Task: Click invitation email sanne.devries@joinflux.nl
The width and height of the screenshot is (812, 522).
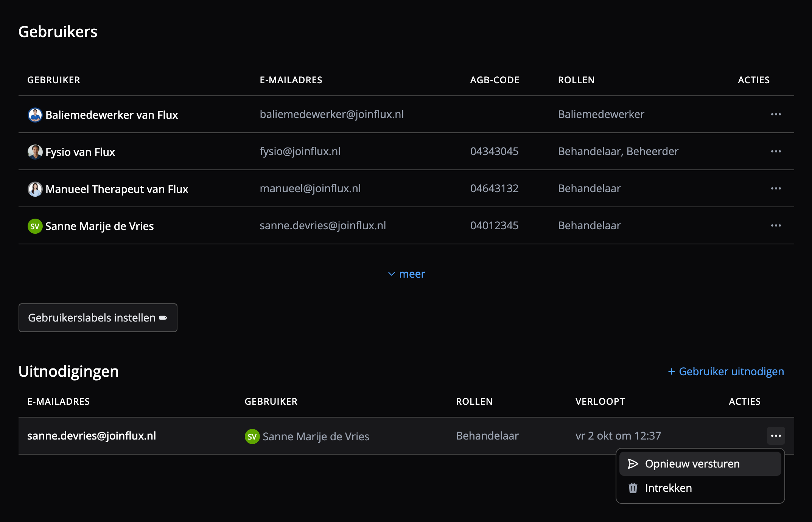Action: (x=92, y=436)
